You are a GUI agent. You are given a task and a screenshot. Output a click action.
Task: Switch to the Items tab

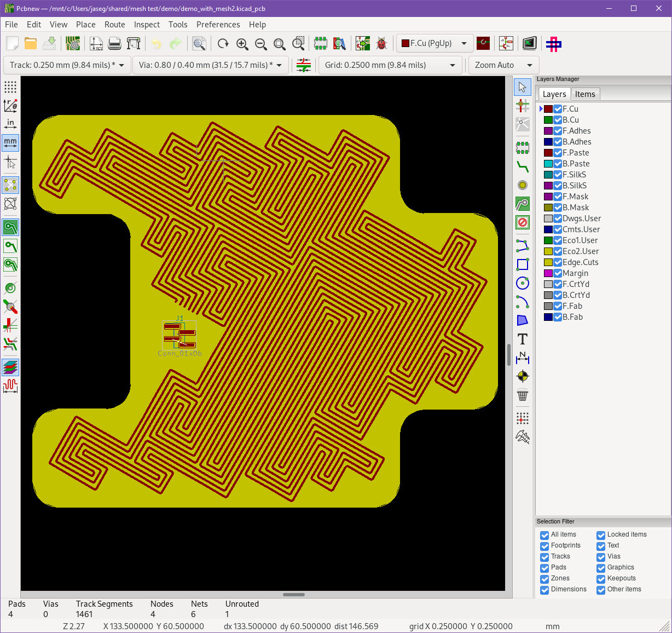pyautogui.click(x=584, y=94)
